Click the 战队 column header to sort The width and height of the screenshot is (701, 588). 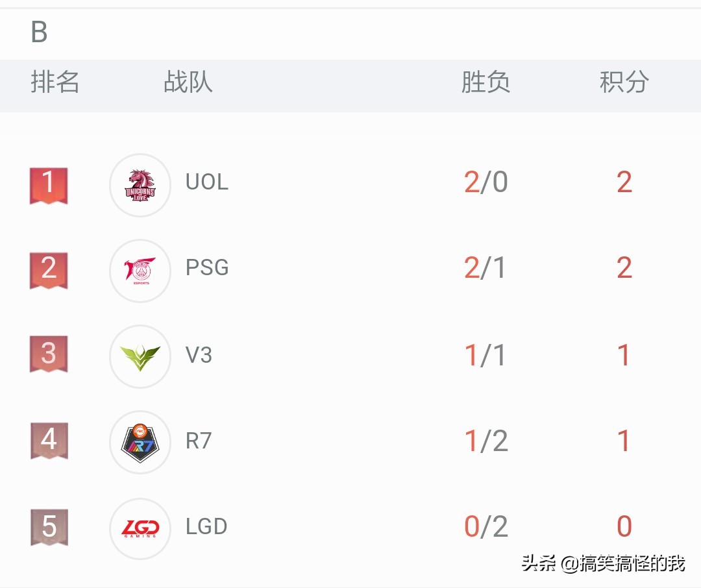188,83
